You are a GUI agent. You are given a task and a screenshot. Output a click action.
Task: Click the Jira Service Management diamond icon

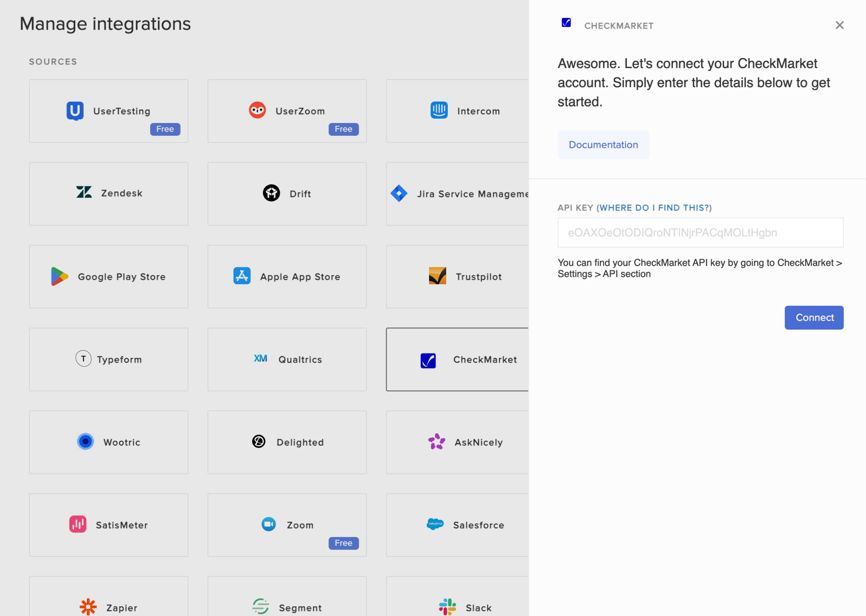point(399,193)
